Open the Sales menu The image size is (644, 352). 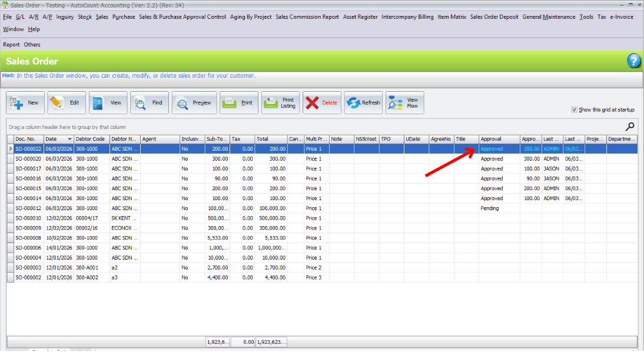(x=102, y=17)
